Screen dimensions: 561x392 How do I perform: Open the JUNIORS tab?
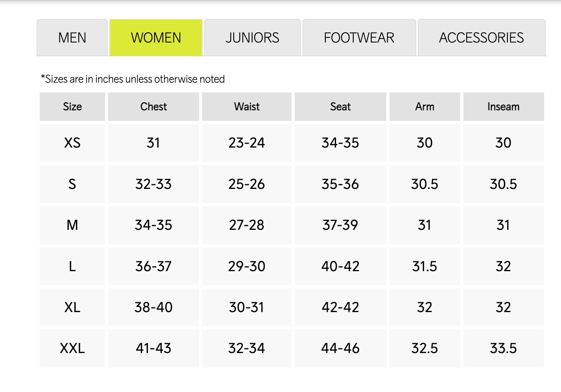tap(252, 38)
